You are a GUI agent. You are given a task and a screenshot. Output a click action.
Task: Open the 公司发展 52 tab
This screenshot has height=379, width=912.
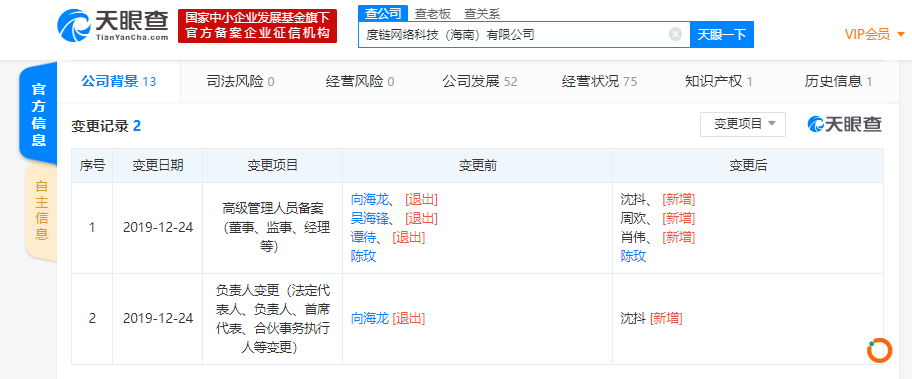[479, 82]
